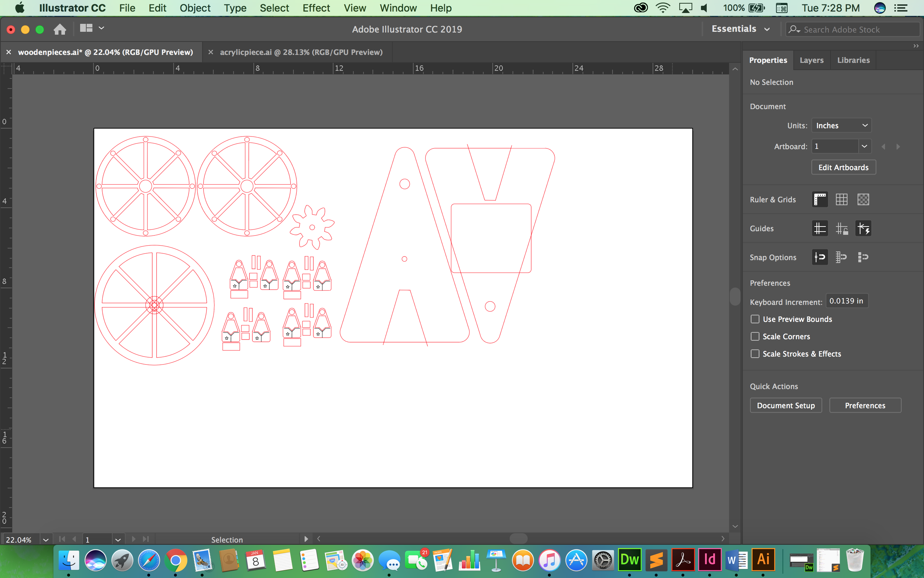Collapse the panels using the double-arrow icon

tap(916, 46)
